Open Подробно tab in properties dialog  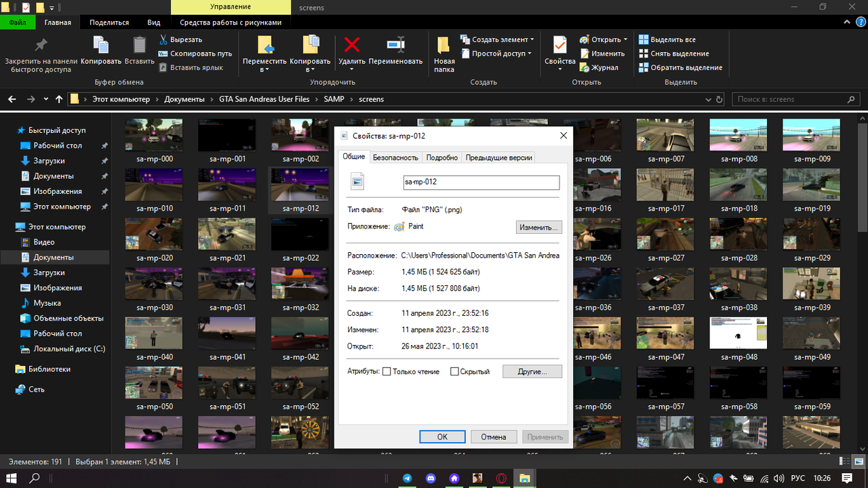pyautogui.click(x=441, y=157)
